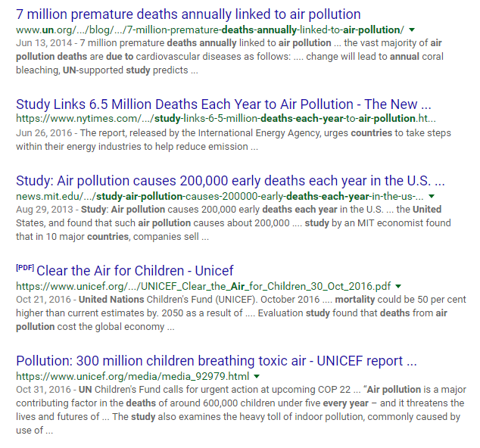Image resolution: width=480 pixels, height=448 pixels.
Task: Open 'Pollution: 300 million children breathing toxic air'
Action: [x=216, y=361]
